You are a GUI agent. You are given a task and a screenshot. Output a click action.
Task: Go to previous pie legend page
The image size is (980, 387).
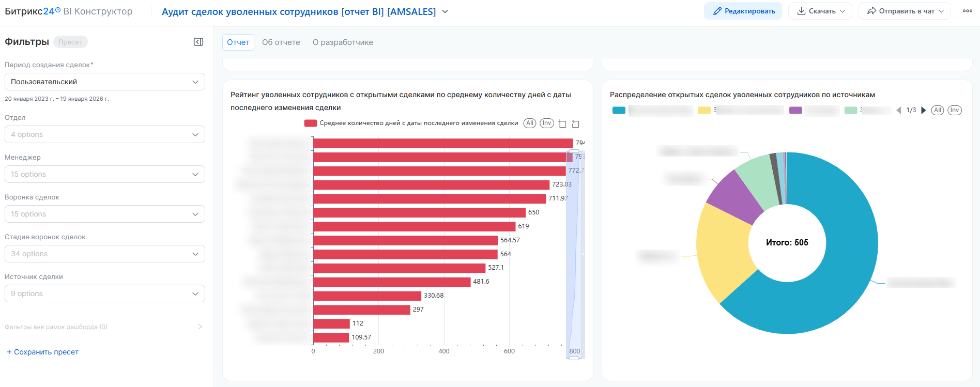point(899,110)
